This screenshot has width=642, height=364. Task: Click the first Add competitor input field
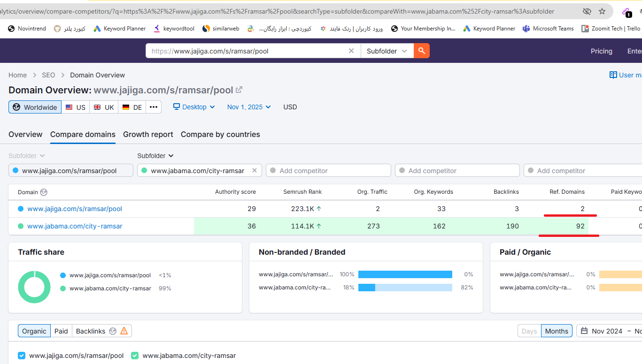pyautogui.click(x=328, y=171)
